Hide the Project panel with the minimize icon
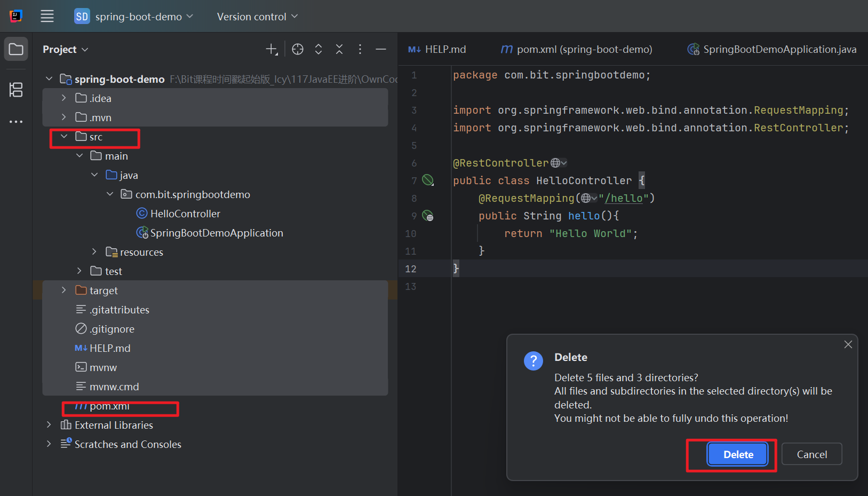Image resolution: width=868 pixels, height=496 pixels. 381,49
